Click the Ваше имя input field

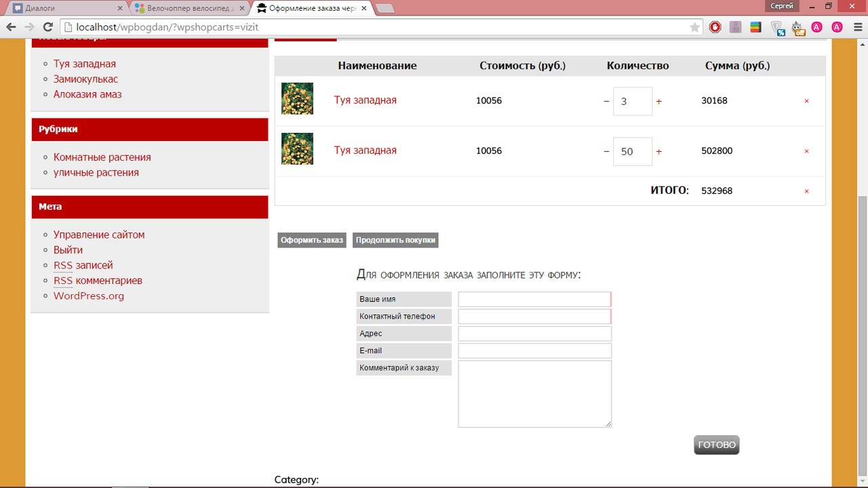point(535,299)
